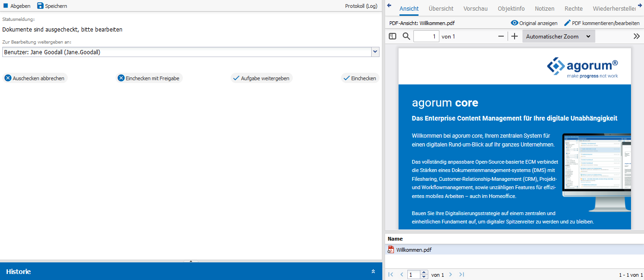Expand the Historie panel chevrons

pos(373,272)
